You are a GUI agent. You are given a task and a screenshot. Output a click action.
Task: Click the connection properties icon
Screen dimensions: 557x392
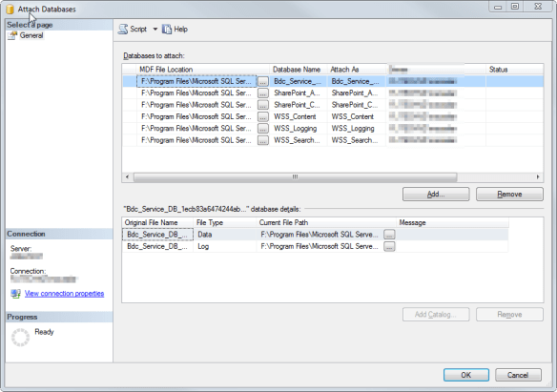[x=15, y=294]
